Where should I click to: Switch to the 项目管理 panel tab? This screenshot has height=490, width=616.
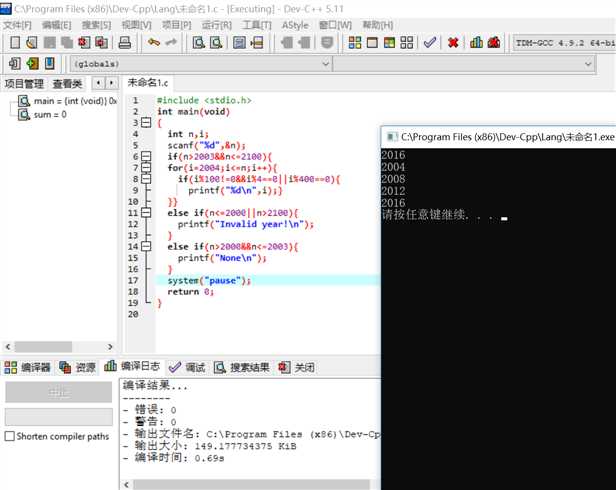coord(24,83)
